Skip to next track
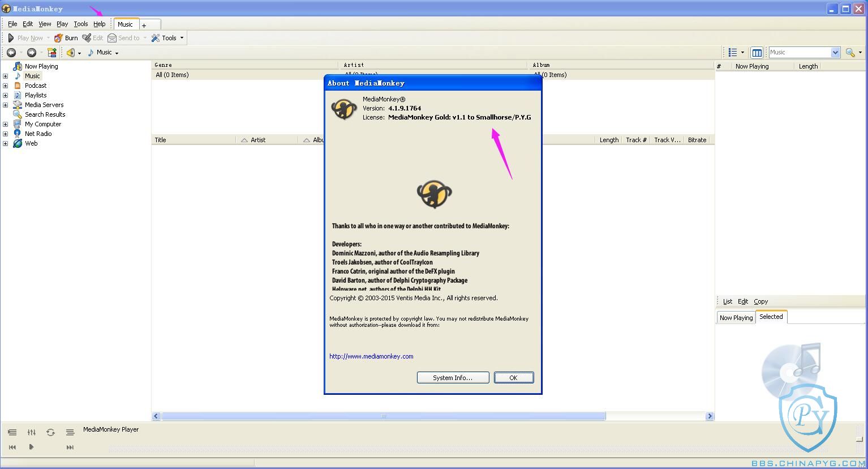The height and width of the screenshot is (469, 868). pos(70,447)
